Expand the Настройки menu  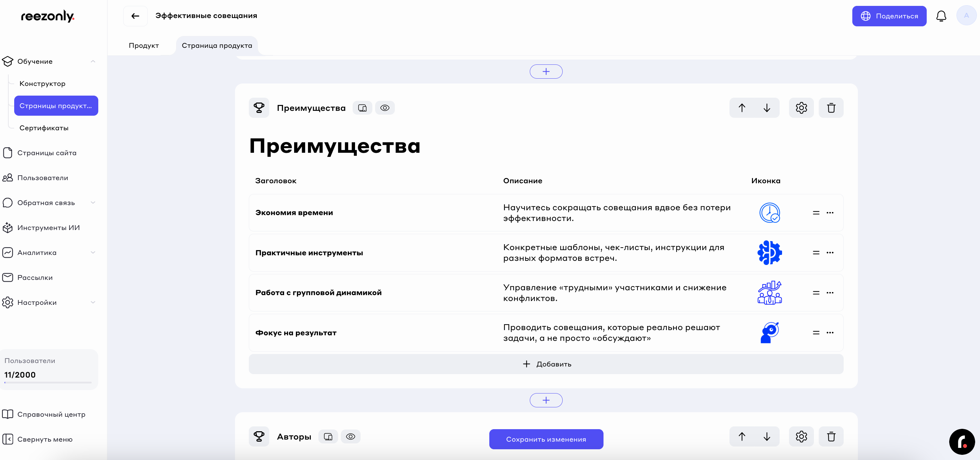tap(93, 302)
